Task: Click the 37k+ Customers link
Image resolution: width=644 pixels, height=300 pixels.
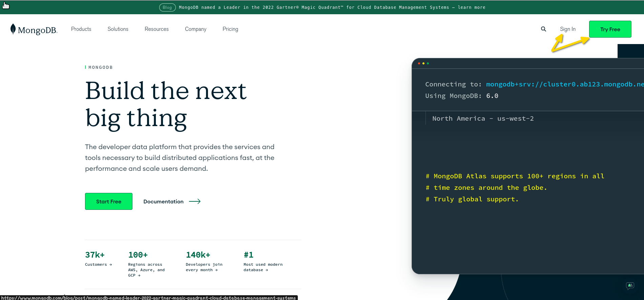Action: 98,259
